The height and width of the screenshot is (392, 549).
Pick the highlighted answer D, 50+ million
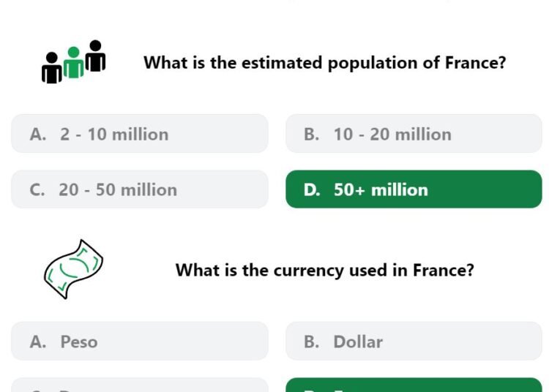coord(414,189)
